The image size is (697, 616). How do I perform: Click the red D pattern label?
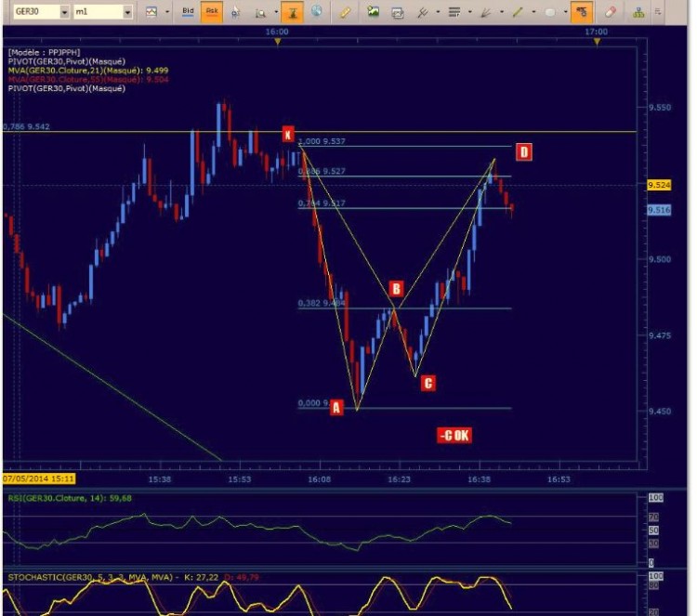point(523,152)
